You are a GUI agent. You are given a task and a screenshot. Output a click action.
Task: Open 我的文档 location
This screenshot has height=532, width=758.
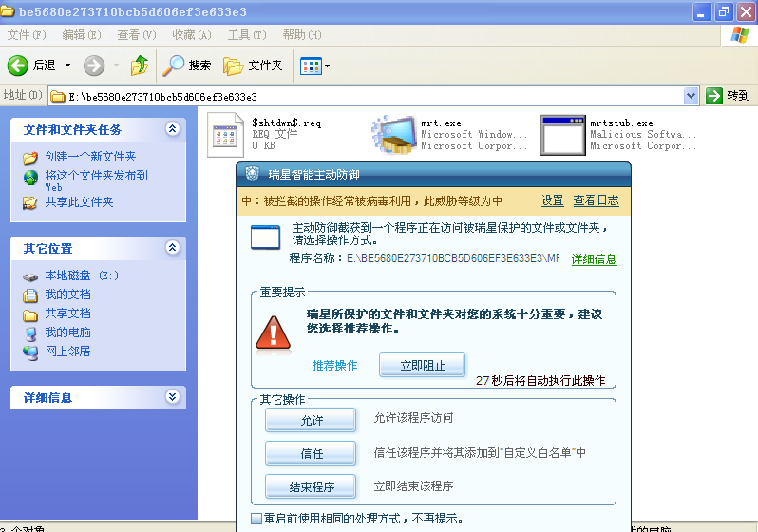pos(67,294)
